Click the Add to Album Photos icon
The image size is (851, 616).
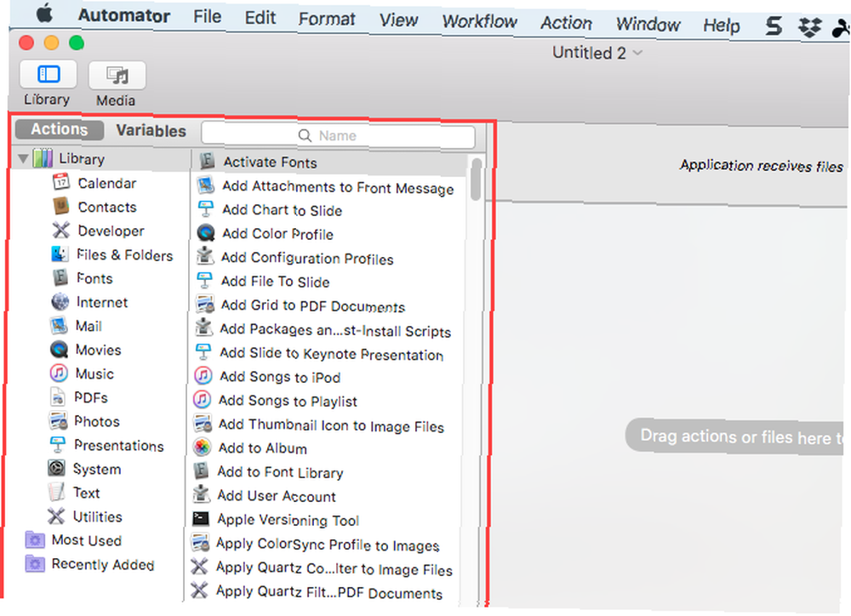pyautogui.click(x=202, y=447)
